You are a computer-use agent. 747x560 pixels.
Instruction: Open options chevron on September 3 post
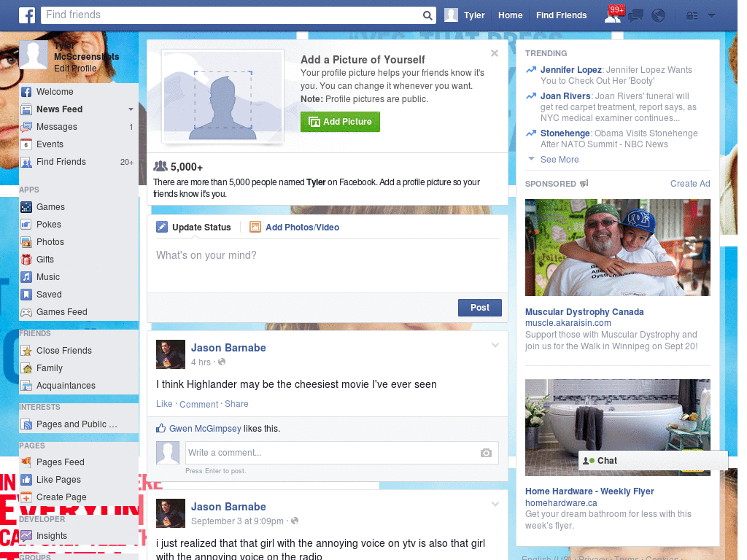coord(495,504)
